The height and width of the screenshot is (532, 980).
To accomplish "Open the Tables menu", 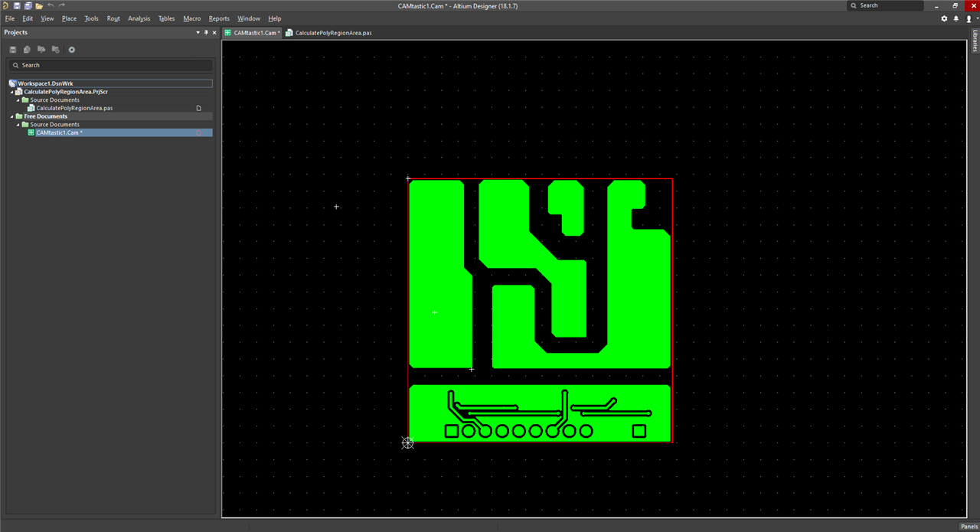I will pos(167,18).
